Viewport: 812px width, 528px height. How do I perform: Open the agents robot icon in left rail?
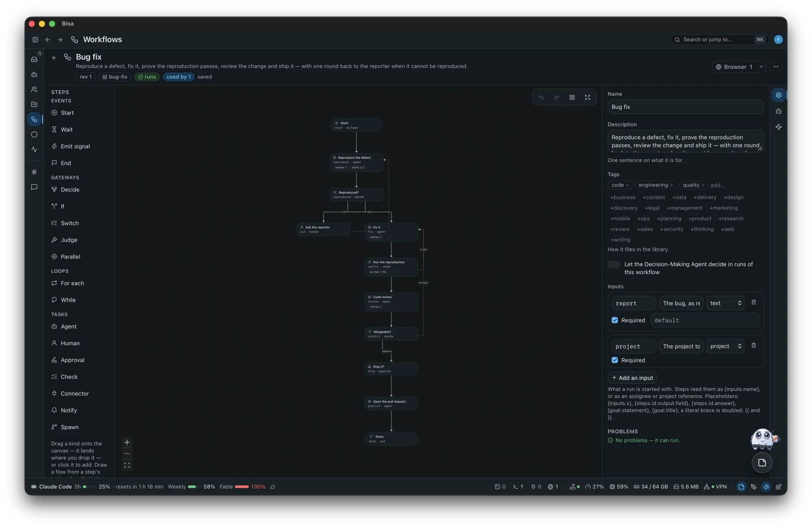35,74
